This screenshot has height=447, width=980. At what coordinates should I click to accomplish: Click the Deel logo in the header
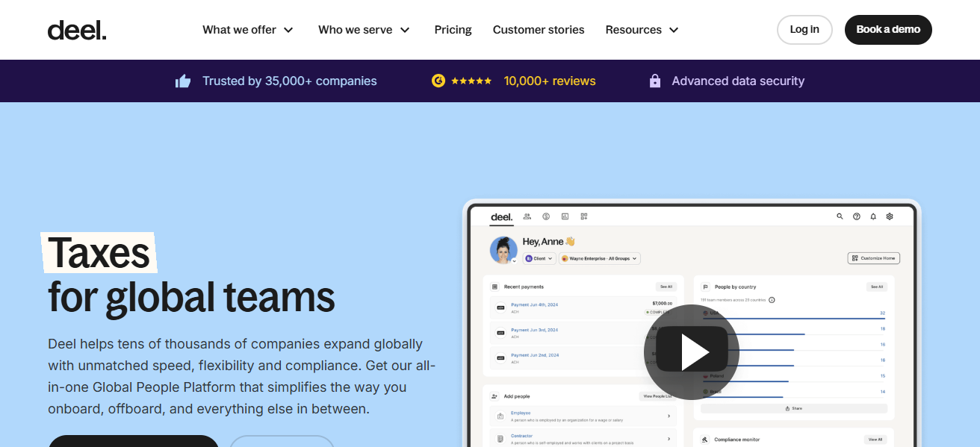coord(77,30)
